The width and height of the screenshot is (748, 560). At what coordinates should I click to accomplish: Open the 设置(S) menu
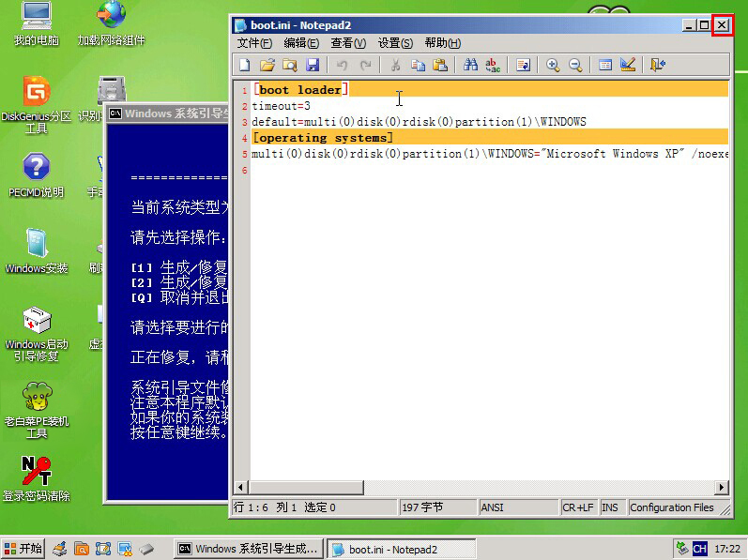pyautogui.click(x=395, y=43)
